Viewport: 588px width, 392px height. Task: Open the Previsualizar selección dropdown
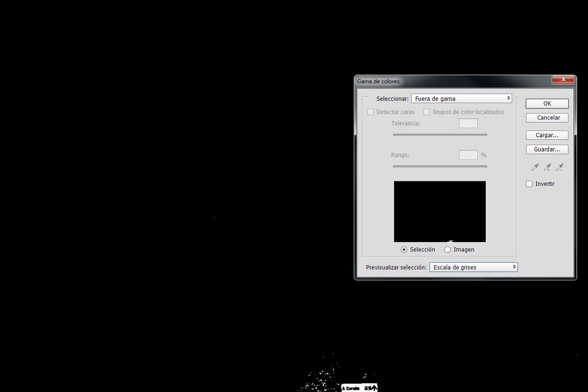pyautogui.click(x=474, y=267)
